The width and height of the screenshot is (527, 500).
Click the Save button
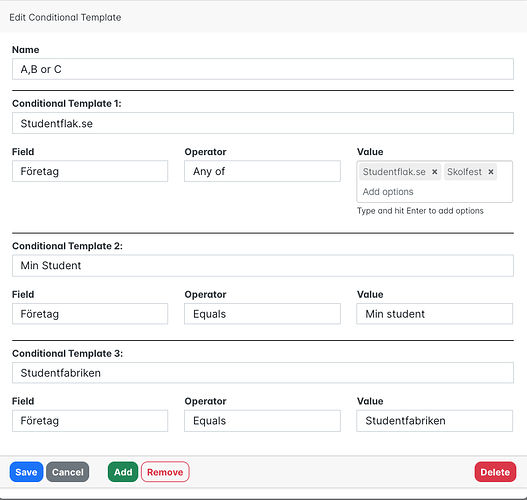[26, 472]
